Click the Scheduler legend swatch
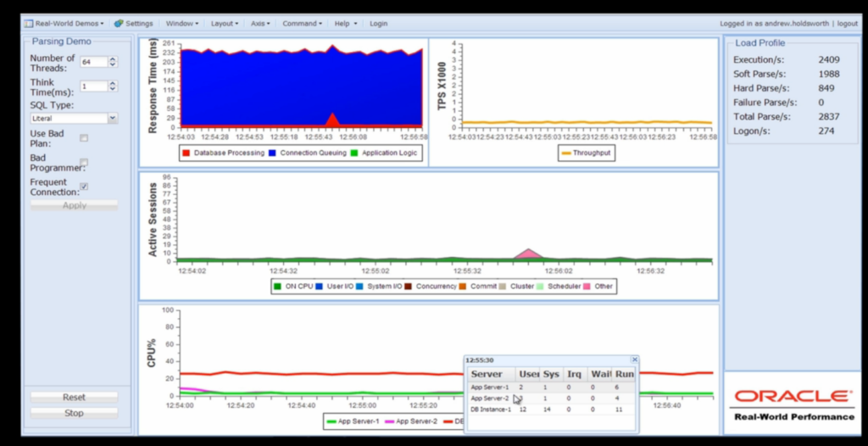 coord(540,287)
